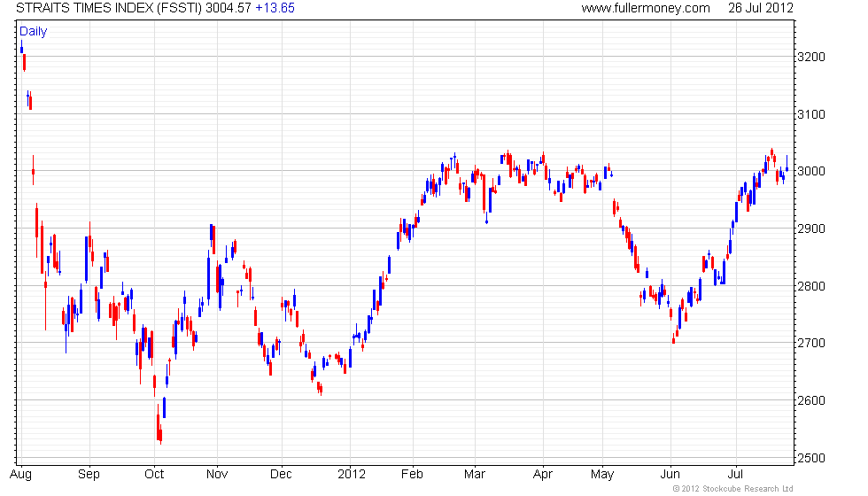Click the 3100 price axis label
This screenshot has width=868, height=496.
click(811, 114)
